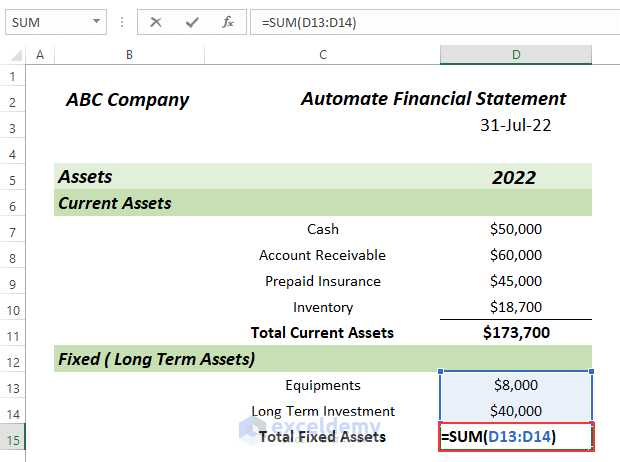Image resolution: width=620 pixels, height=462 pixels.
Task: Select the Equipments $8,000 cell
Action: click(x=516, y=385)
